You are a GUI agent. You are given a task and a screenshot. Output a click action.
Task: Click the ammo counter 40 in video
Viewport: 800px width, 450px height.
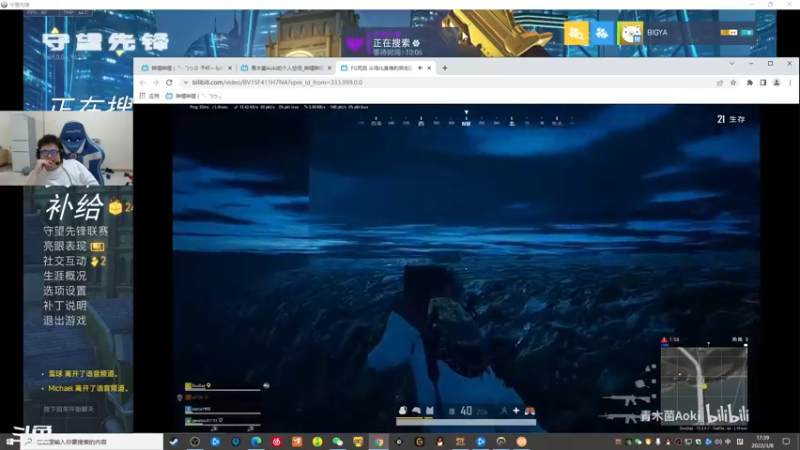(x=466, y=411)
